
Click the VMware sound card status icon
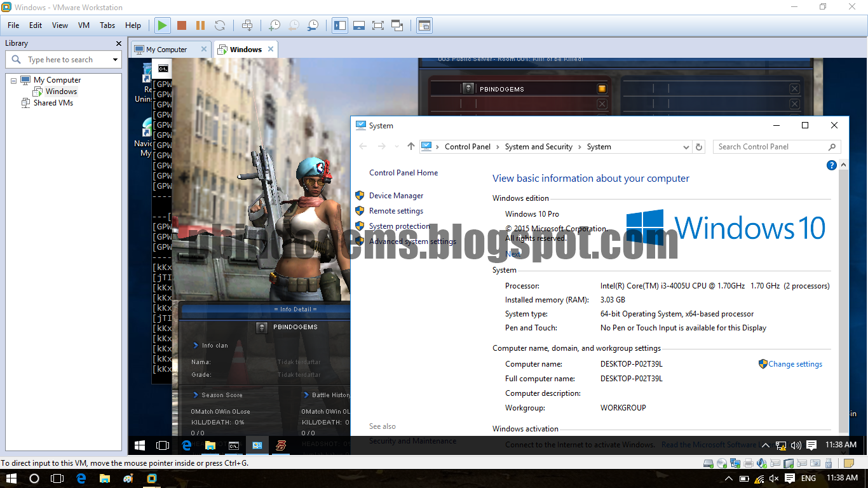pyautogui.click(x=761, y=463)
